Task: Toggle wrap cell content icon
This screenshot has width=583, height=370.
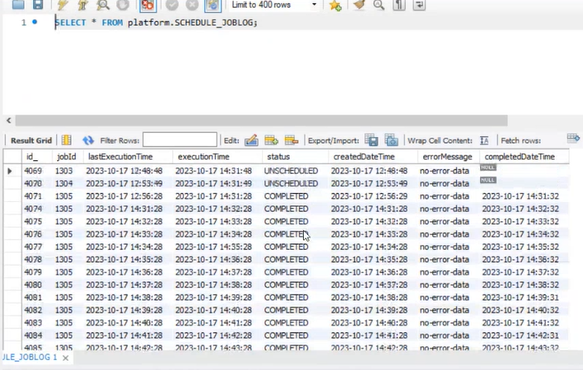Action: point(484,140)
